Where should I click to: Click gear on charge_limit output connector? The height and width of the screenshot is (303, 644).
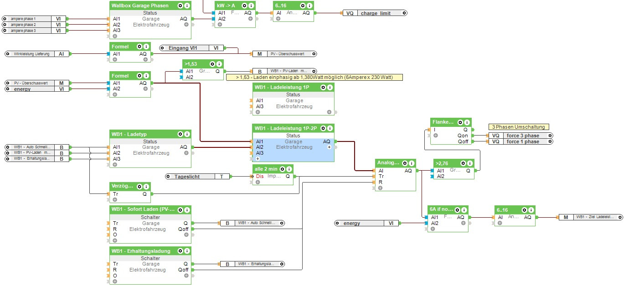[x=404, y=13]
